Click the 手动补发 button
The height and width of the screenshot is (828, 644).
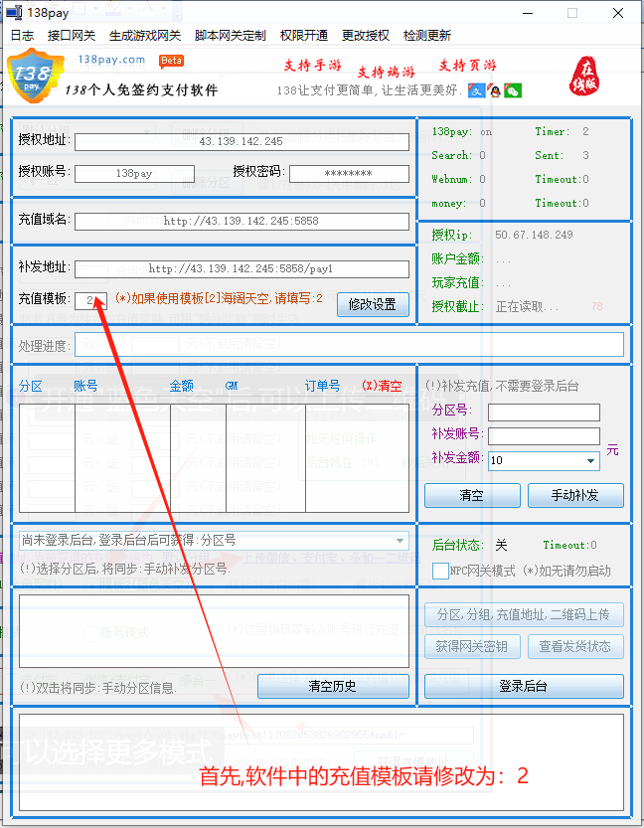(575, 495)
